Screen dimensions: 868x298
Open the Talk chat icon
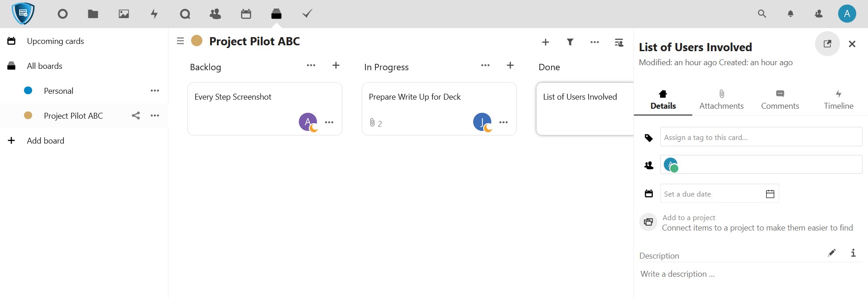click(x=185, y=14)
